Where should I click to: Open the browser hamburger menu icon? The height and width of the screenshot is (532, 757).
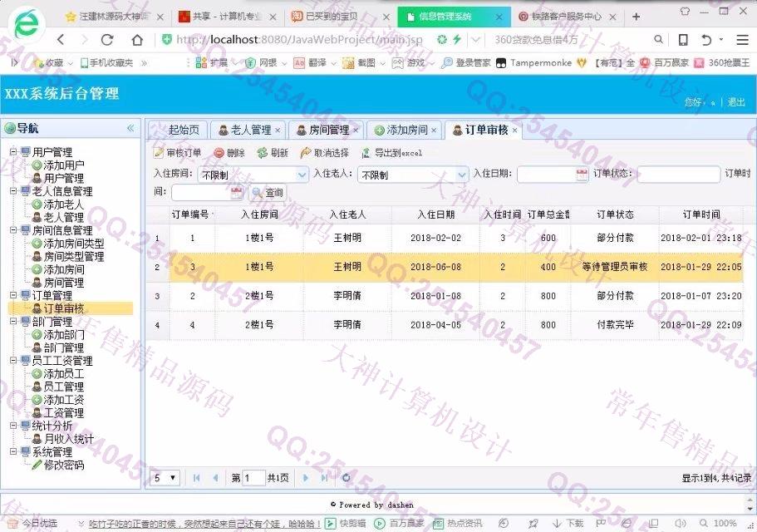[x=742, y=40]
